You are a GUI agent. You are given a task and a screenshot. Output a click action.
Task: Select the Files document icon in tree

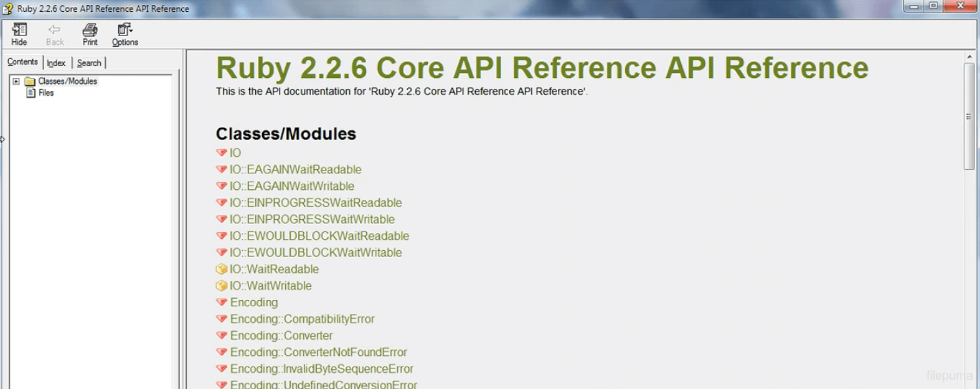(x=31, y=93)
